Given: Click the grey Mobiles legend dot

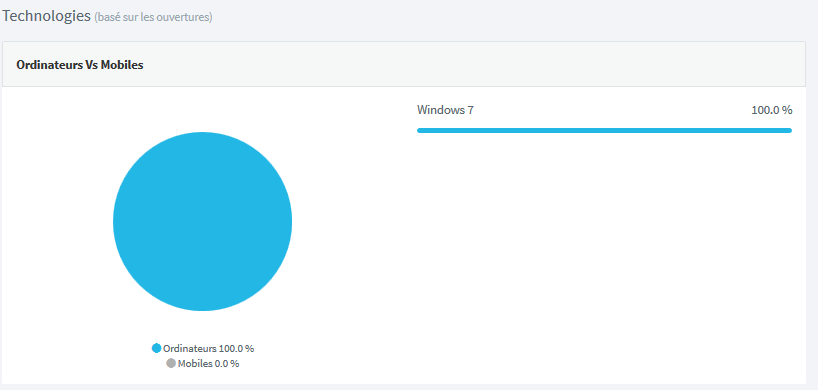Looking at the screenshot, I should [171, 363].
